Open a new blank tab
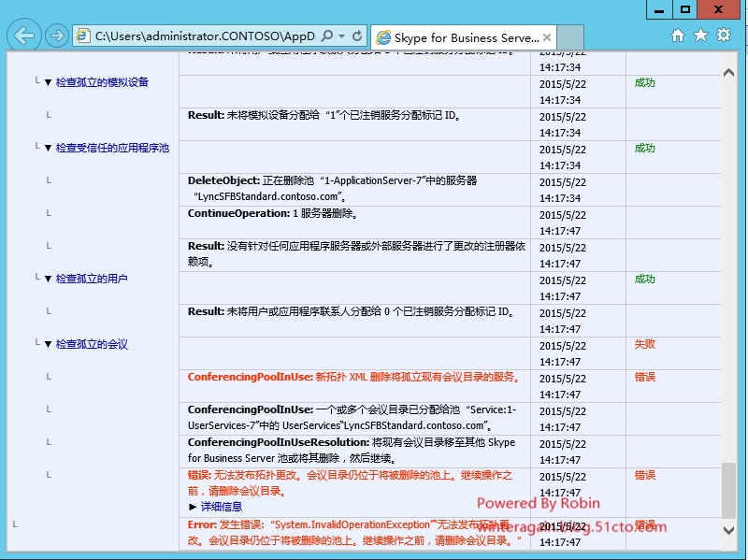The image size is (748, 560). (570, 37)
